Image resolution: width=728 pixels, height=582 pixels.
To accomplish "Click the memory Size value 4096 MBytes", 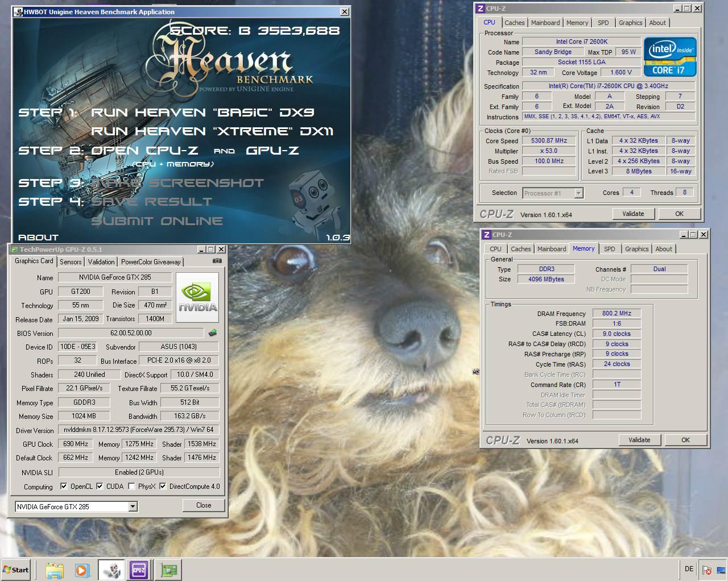I will (x=546, y=279).
